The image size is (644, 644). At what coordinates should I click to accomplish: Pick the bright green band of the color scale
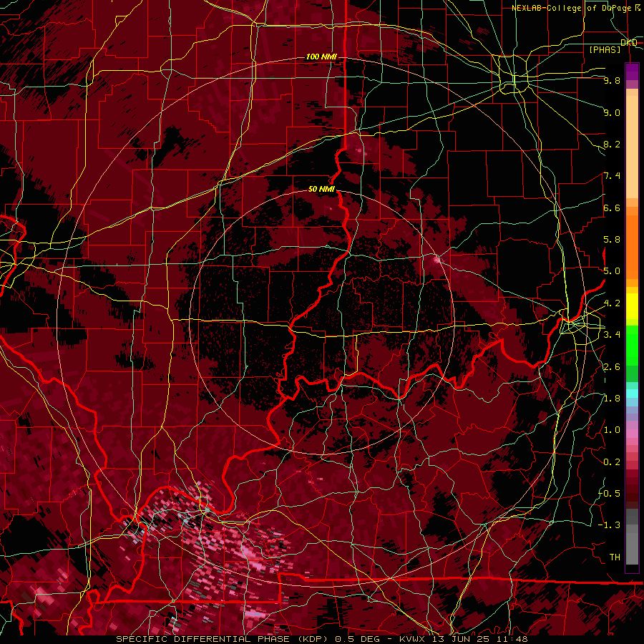coord(632,345)
